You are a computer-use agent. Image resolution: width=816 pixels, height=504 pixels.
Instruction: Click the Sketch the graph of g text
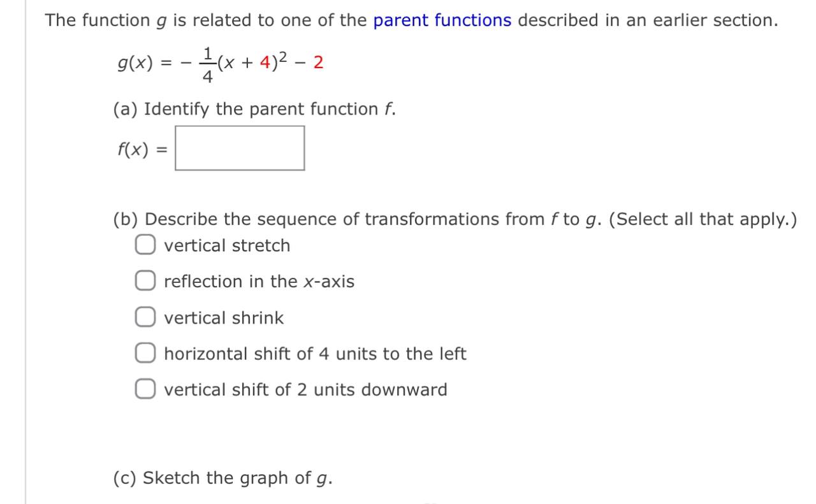[x=223, y=477]
